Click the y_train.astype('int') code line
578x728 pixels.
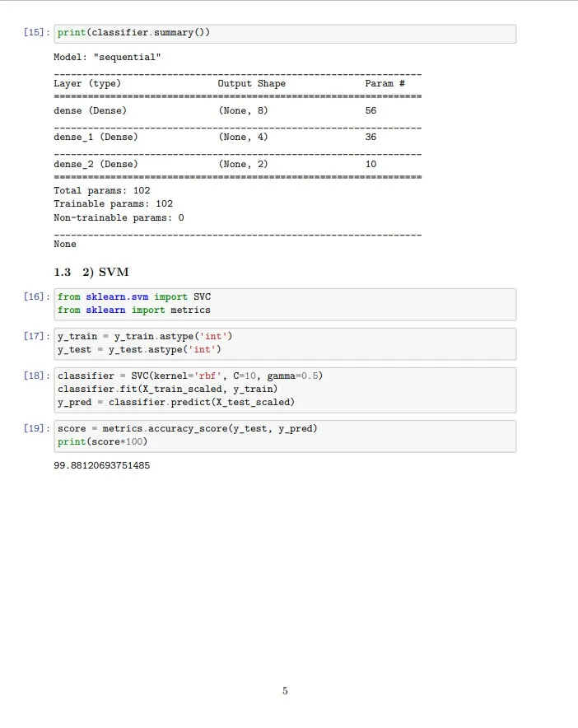tap(145, 336)
